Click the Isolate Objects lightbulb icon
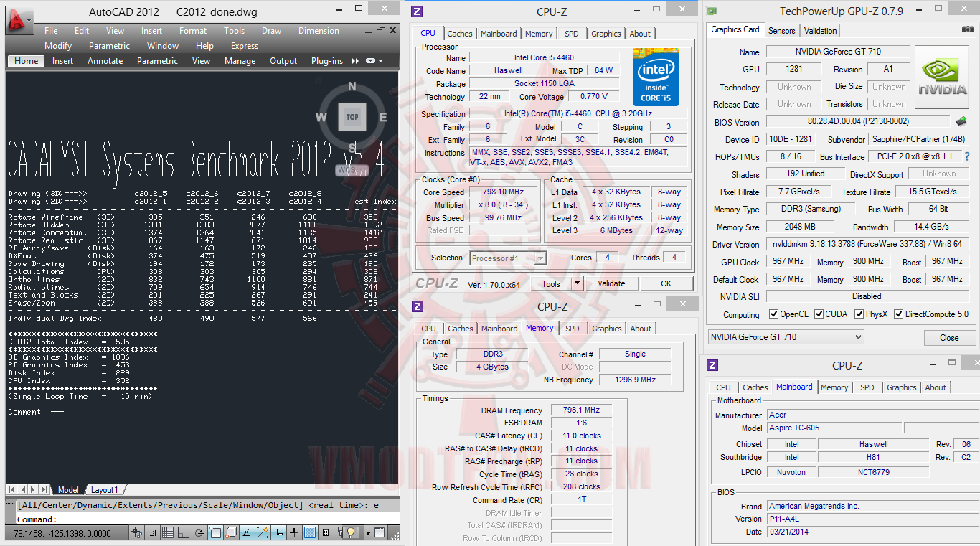 352,533
